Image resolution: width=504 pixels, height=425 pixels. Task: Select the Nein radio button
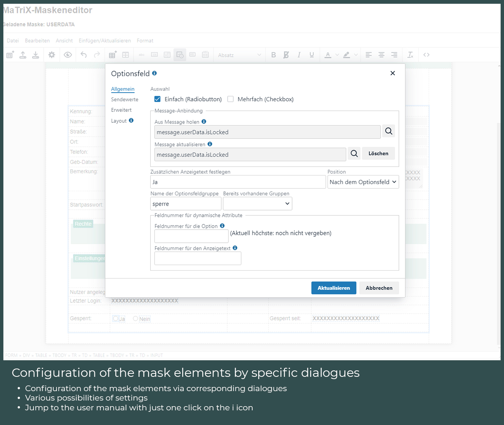tap(136, 318)
